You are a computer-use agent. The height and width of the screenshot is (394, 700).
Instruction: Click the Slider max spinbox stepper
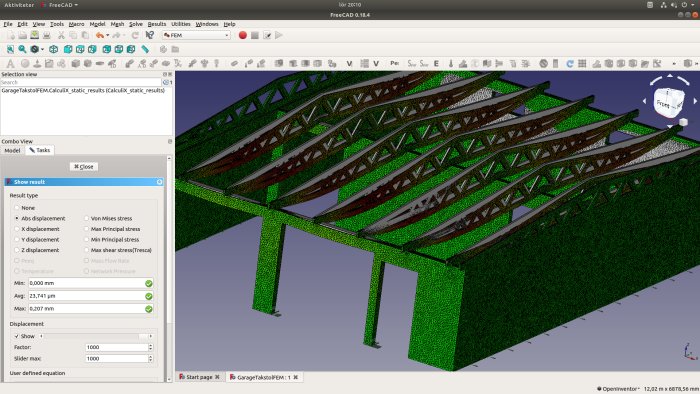(150, 359)
